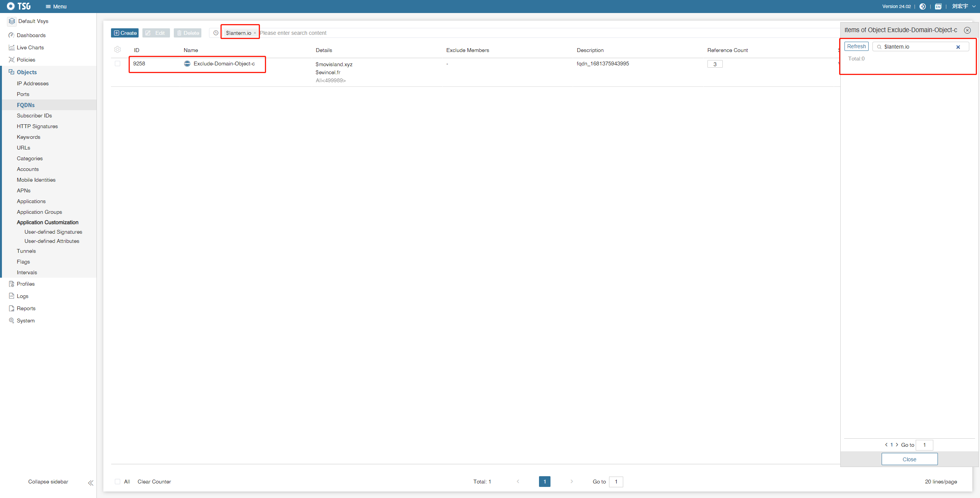Select IP Addresses in the sidebar
Screen dimensions: 980x498
33,83
